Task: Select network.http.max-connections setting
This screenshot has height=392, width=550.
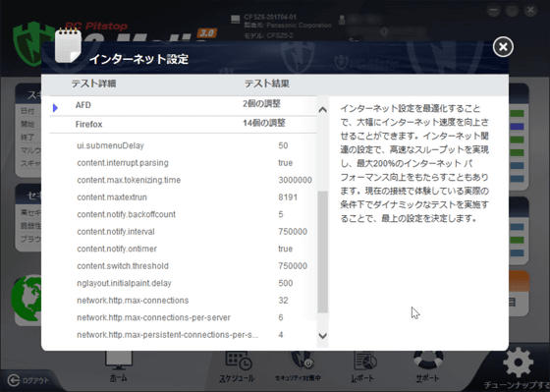Action: [133, 301]
